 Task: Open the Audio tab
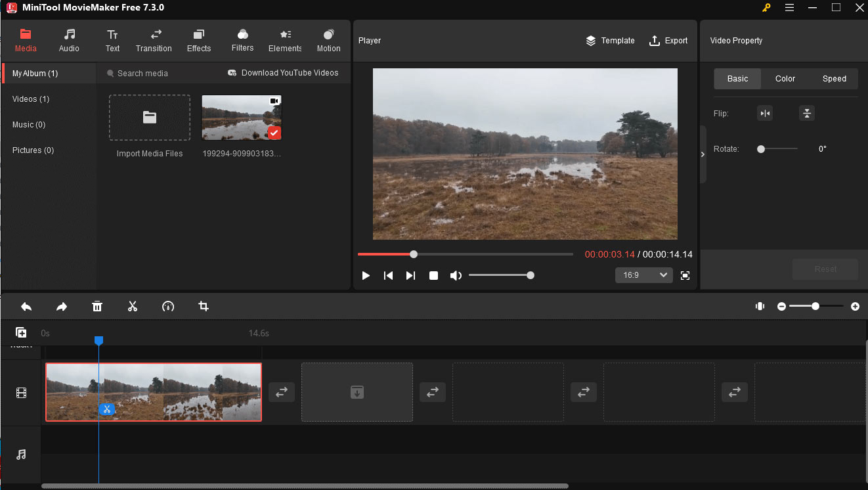[69, 41]
